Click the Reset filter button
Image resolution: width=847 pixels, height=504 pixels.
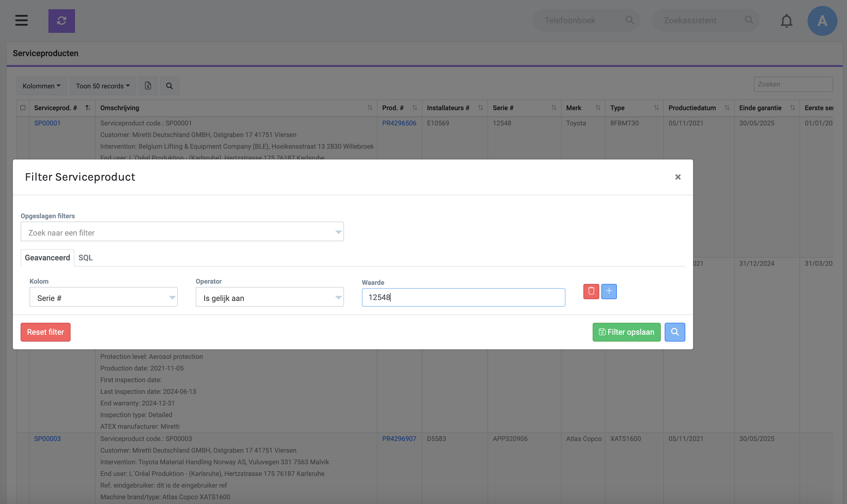tap(45, 332)
